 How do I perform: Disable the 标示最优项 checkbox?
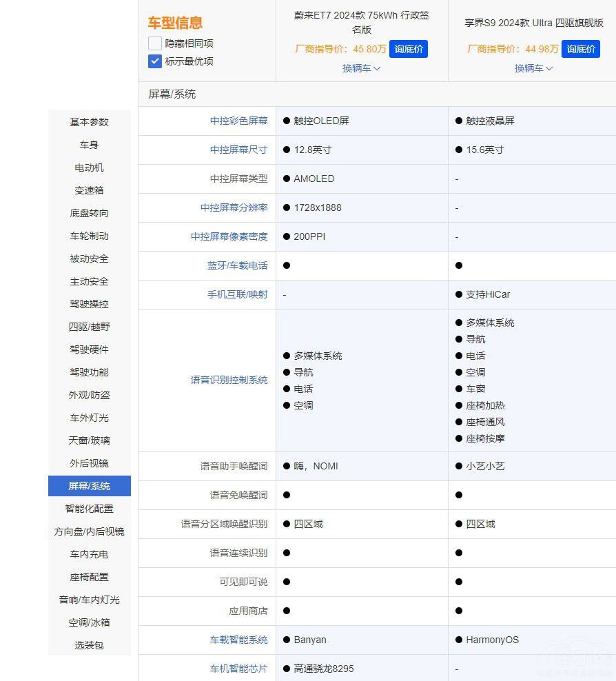coord(154,61)
